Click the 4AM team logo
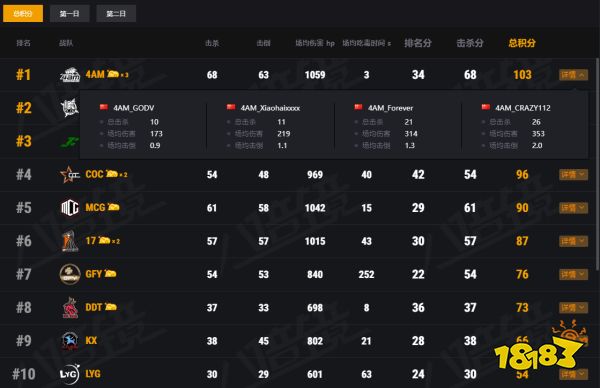600x388 pixels. [70, 75]
